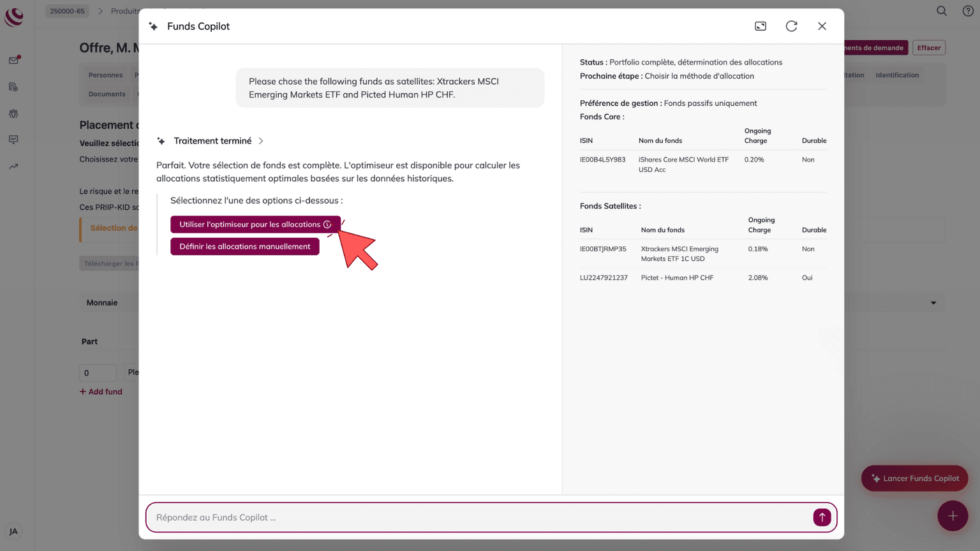
Task: Choose Utiliser l'optimiseur pour les allocations
Action: pyautogui.click(x=249, y=224)
